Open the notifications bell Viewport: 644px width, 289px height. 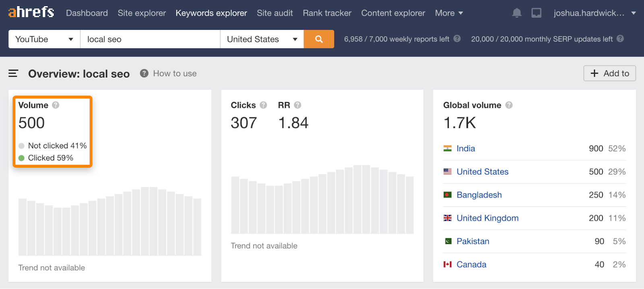point(517,13)
